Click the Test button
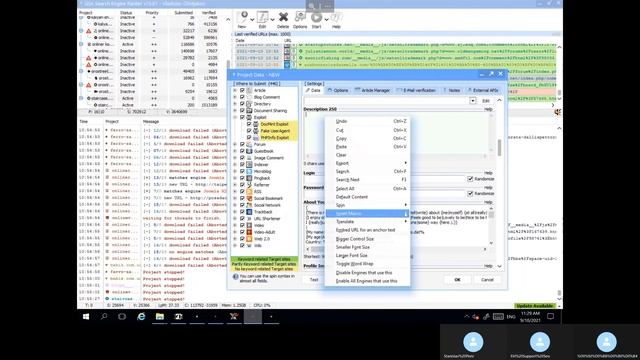This screenshot has height=360, width=640. [314, 280]
